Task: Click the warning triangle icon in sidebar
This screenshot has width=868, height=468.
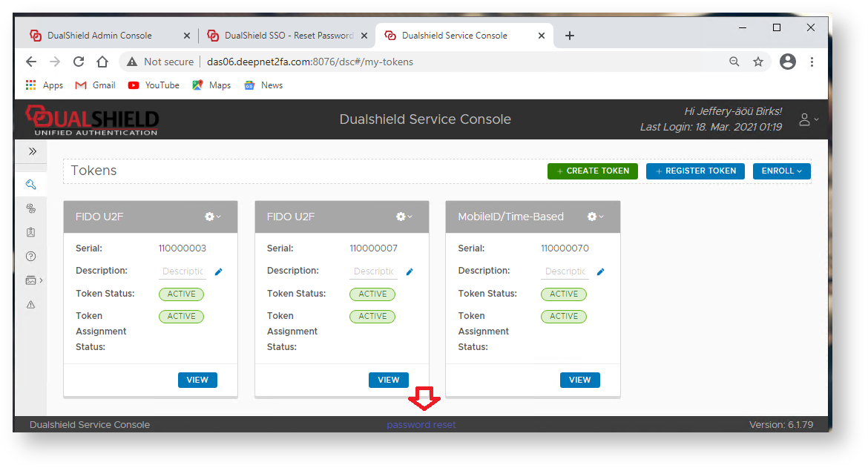Action: [x=30, y=304]
